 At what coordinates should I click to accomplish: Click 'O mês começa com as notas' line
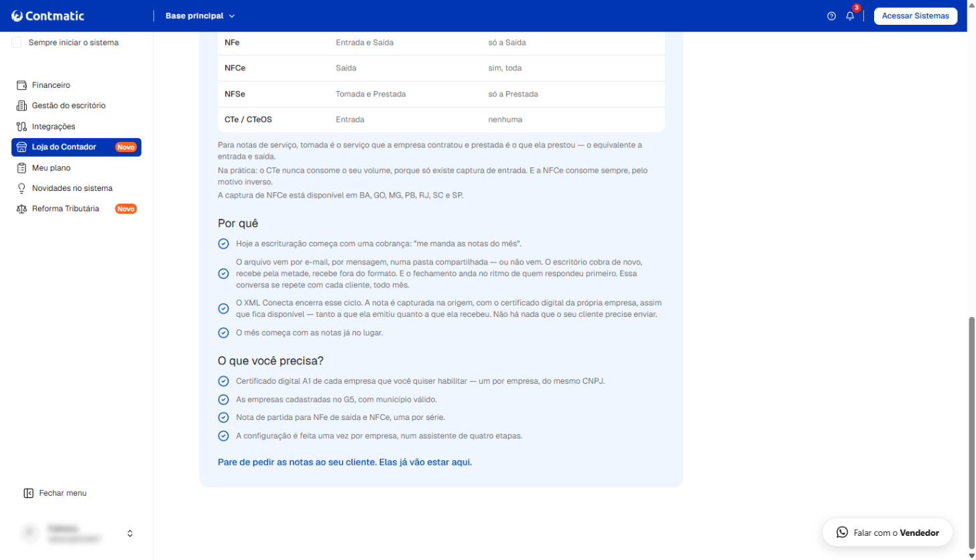310,333
